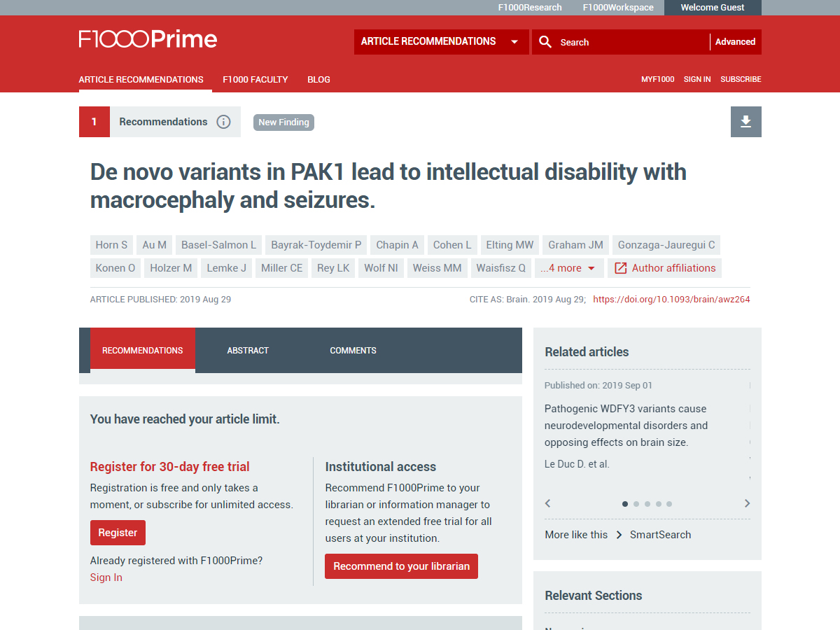Click the F1000Prime logo
840x630 pixels.
[x=148, y=39]
